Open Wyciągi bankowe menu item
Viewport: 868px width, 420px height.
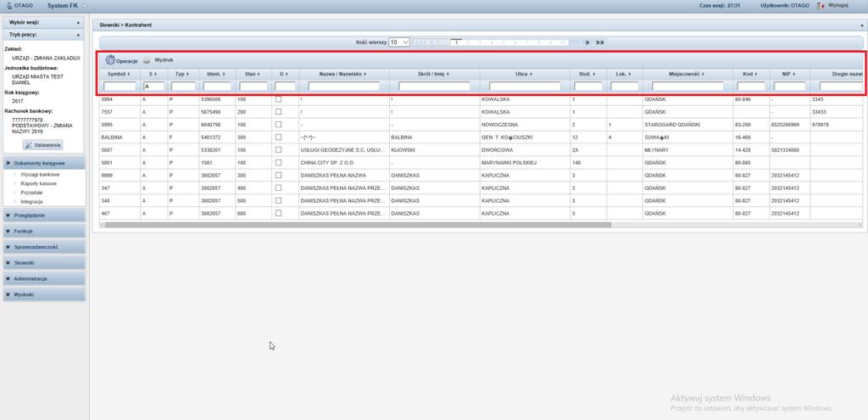point(40,175)
